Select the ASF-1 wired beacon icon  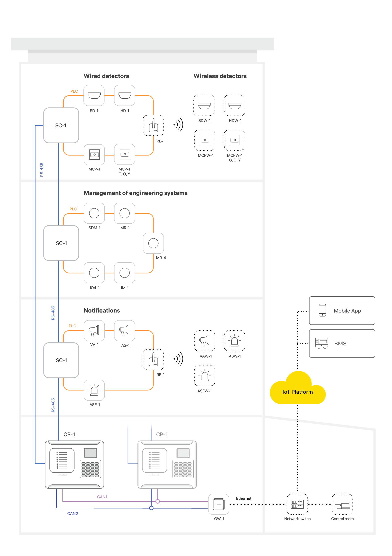(x=94, y=390)
